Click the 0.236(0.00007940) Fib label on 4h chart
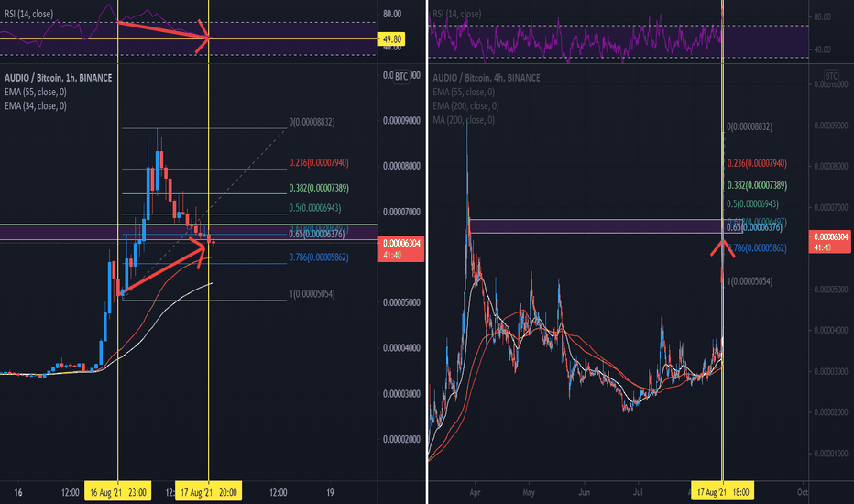Image resolution: width=854 pixels, height=504 pixels. pyautogui.click(x=757, y=163)
